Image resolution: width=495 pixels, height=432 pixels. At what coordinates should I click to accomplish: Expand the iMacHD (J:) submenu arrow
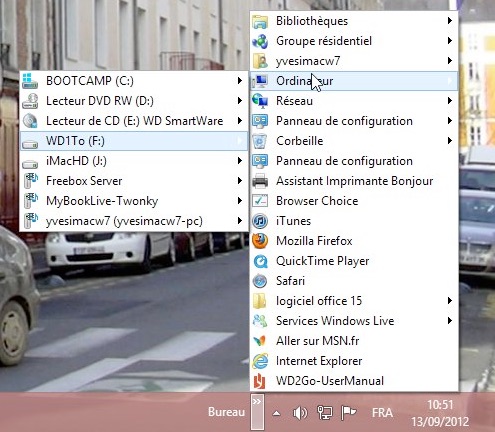240,161
